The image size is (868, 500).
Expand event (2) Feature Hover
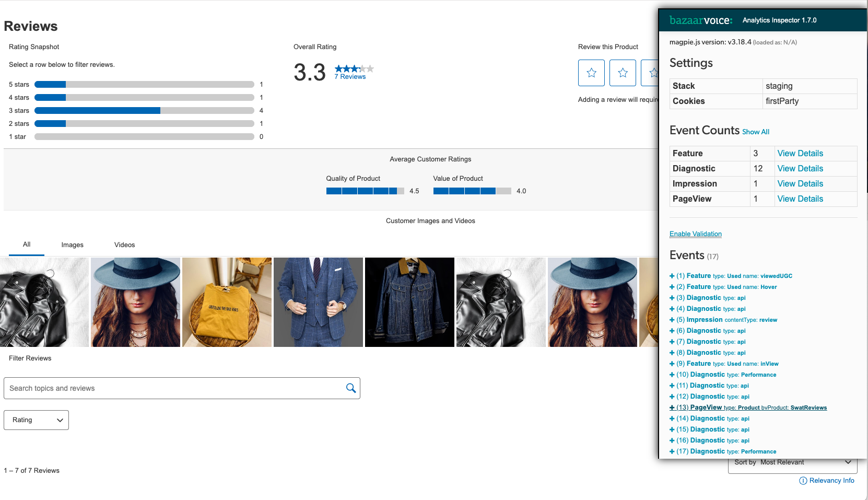(x=723, y=287)
